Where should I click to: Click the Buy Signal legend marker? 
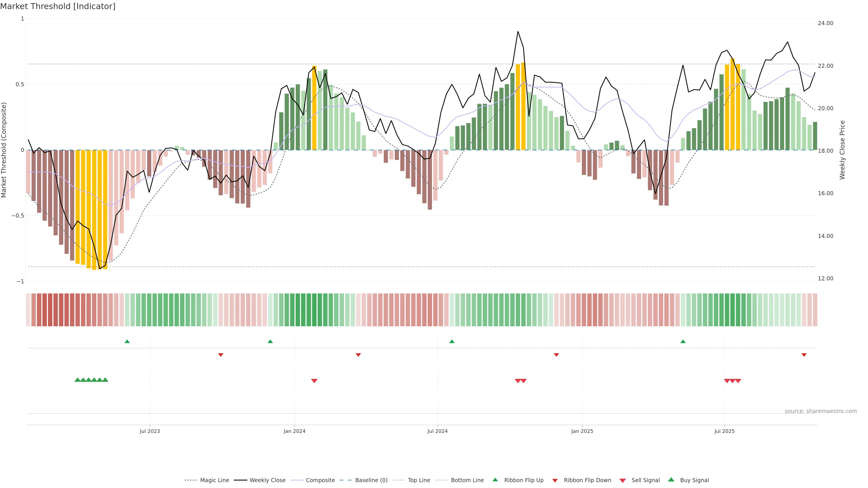point(671,480)
